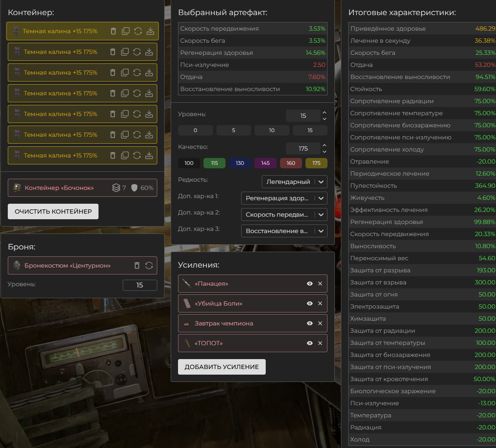
Task: Click the armor Уровень input field under Броня
Action: pyautogui.click(x=140, y=285)
